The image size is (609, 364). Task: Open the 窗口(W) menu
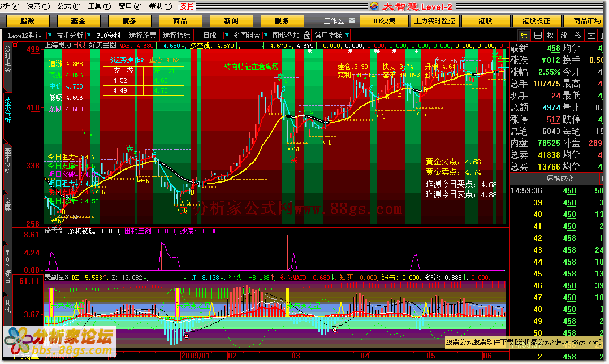(x=129, y=6)
